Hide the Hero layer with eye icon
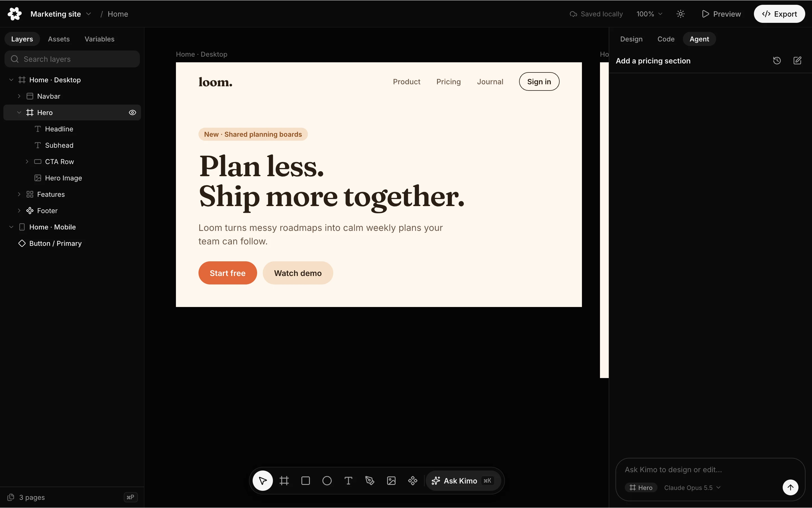Viewport: 812px width, 508px height. (x=132, y=112)
